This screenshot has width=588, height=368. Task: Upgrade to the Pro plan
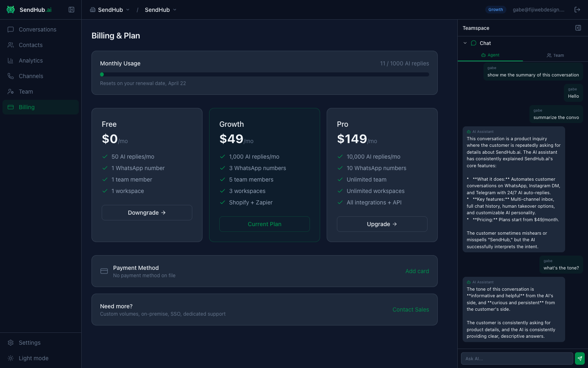tap(382, 224)
